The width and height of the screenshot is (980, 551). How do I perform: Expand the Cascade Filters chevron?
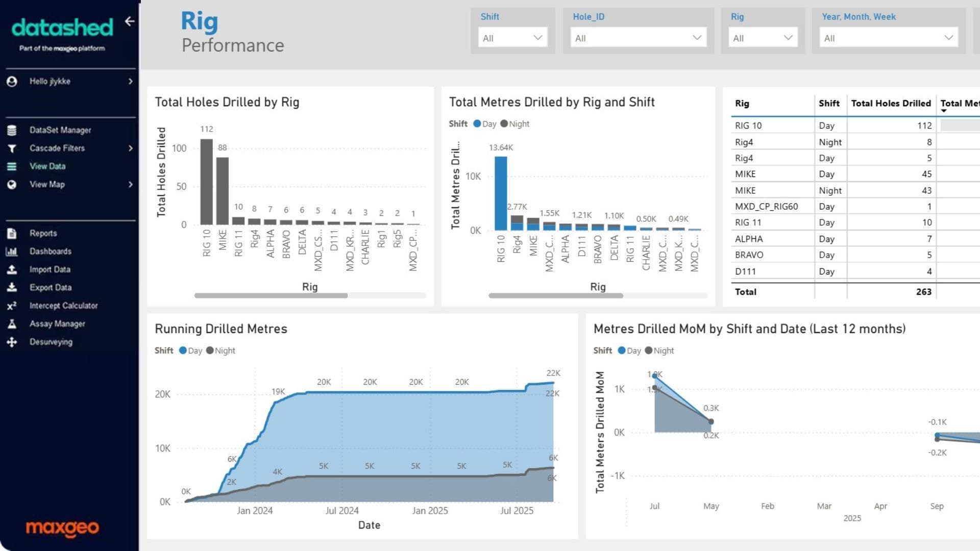tap(131, 148)
